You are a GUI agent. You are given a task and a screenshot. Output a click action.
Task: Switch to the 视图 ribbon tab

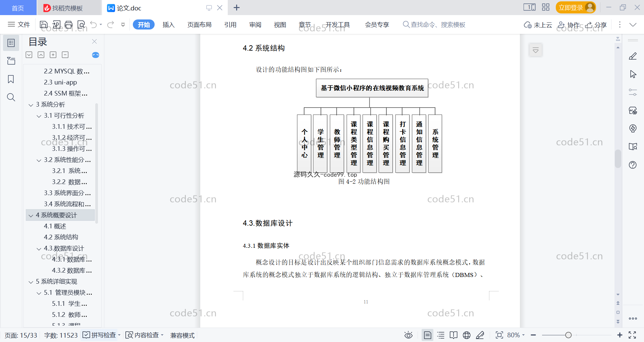[x=280, y=24]
